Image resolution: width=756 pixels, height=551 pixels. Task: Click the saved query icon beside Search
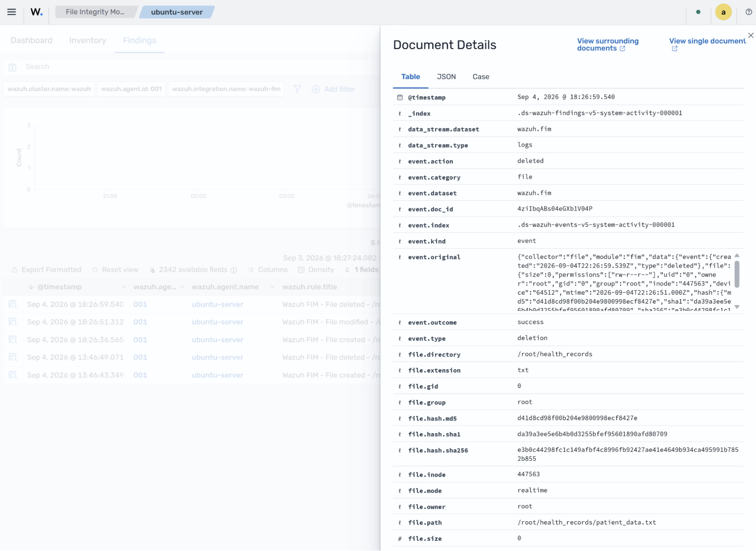click(x=12, y=67)
